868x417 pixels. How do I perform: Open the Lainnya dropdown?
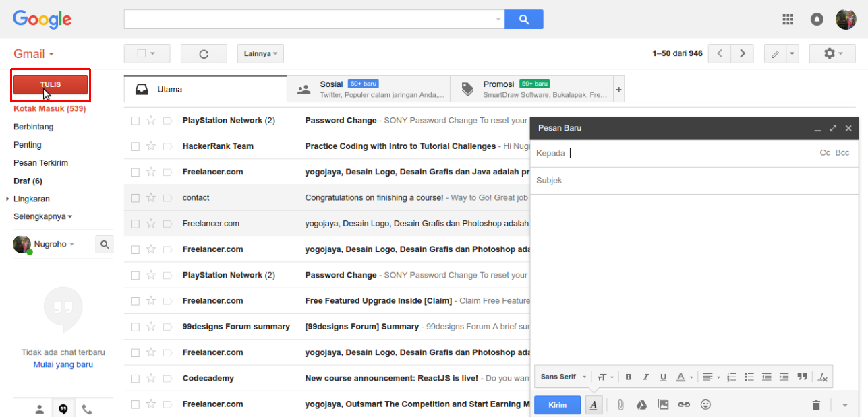pos(260,53)
